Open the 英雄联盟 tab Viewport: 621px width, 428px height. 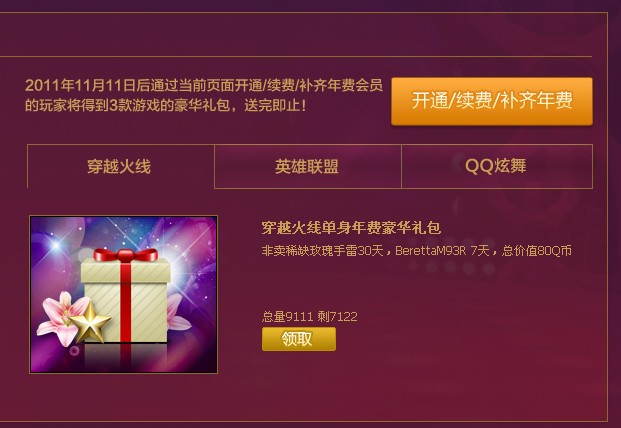pyautogui.click(x=308, y=166)
